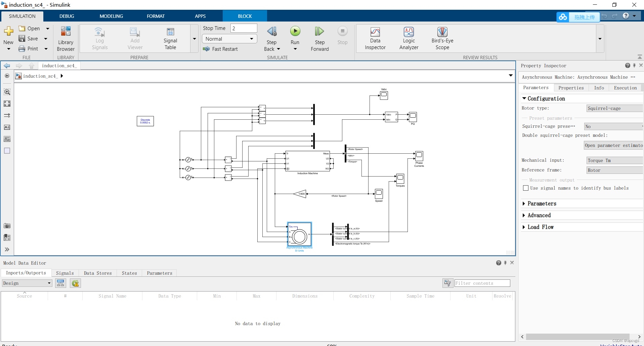644x346 pixels.
Task: Open the Library Browser
Action: 66,39
